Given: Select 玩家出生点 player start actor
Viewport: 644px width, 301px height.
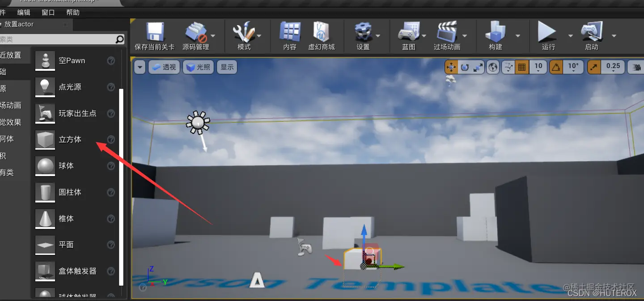Looking at the screenshot, I should [x=75, y=113].
